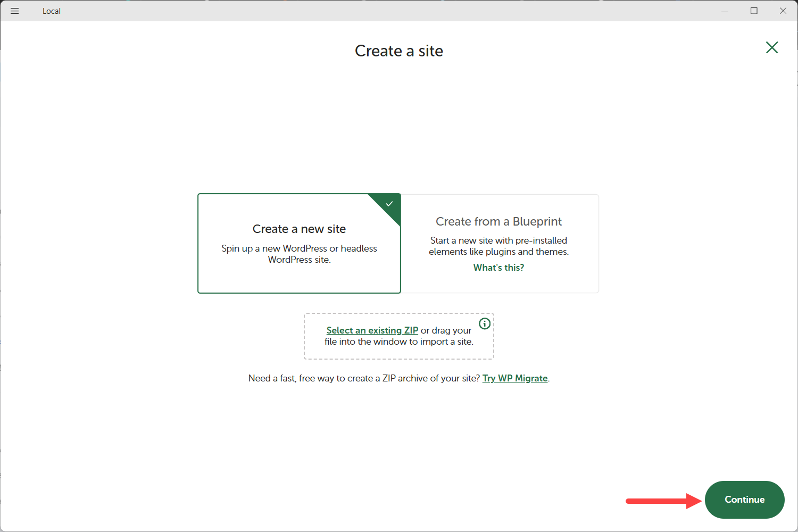The image size is (798, 532).
Task: Click the "Create a site" page heading
Action: 399,51
